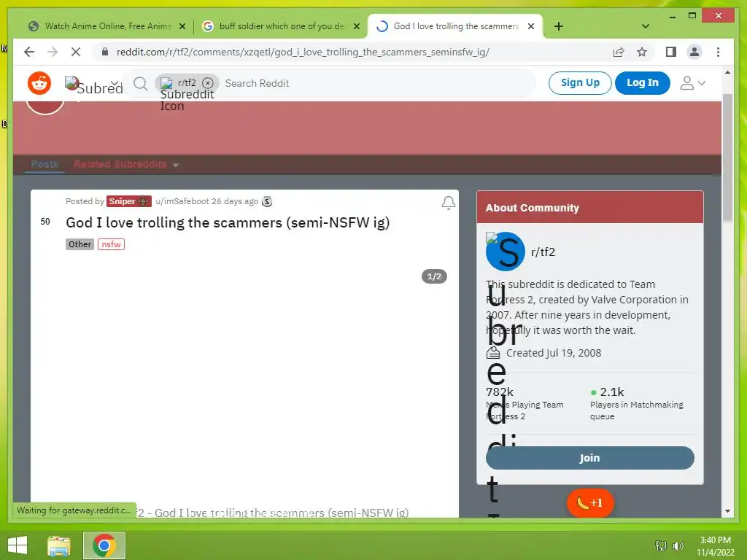Screen dimensions: 747x560
Task: Click the Reddit search magnifier icon
Action: (x=140, y=84)
